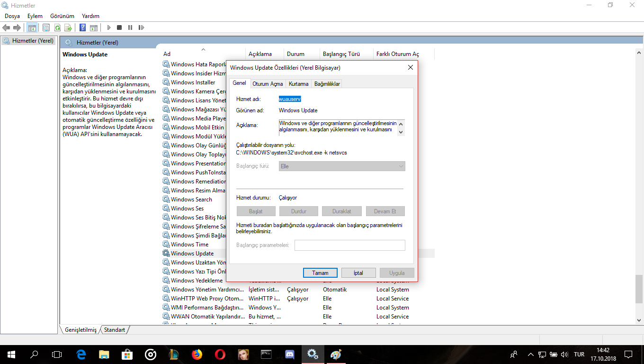Select Hizmetler (Yerel) in the left tree
This screenshot has height=364, width=644.
(x=29, y=41)
